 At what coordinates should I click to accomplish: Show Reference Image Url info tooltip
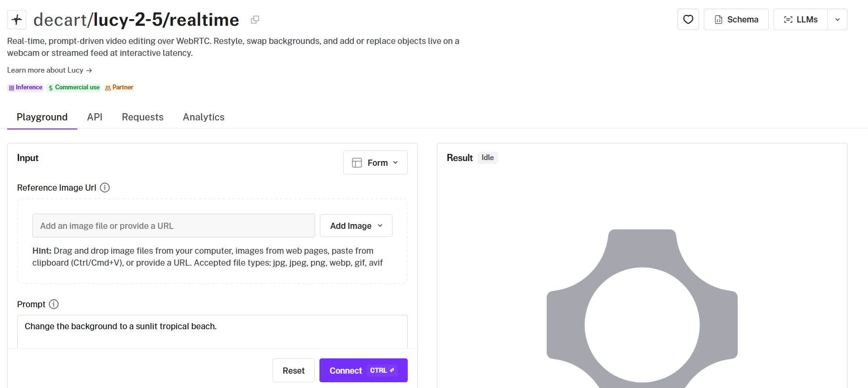pos(105,188)
